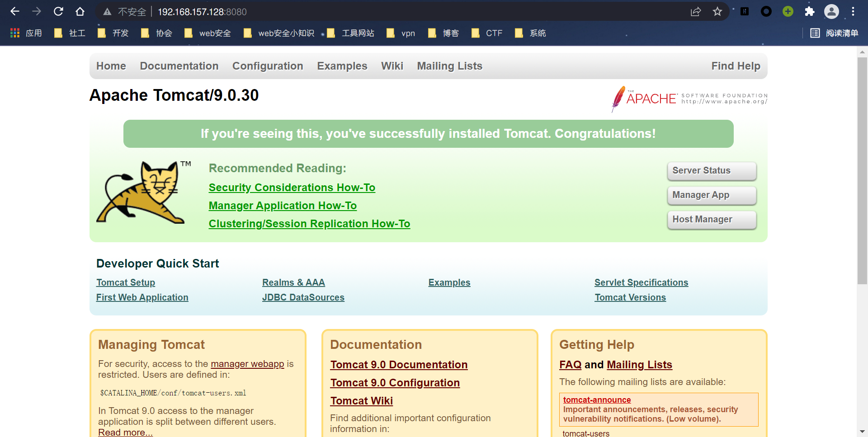Click the dark square extension icon
868x437 pixels.
pyautogui.click(x=745, y=12)
